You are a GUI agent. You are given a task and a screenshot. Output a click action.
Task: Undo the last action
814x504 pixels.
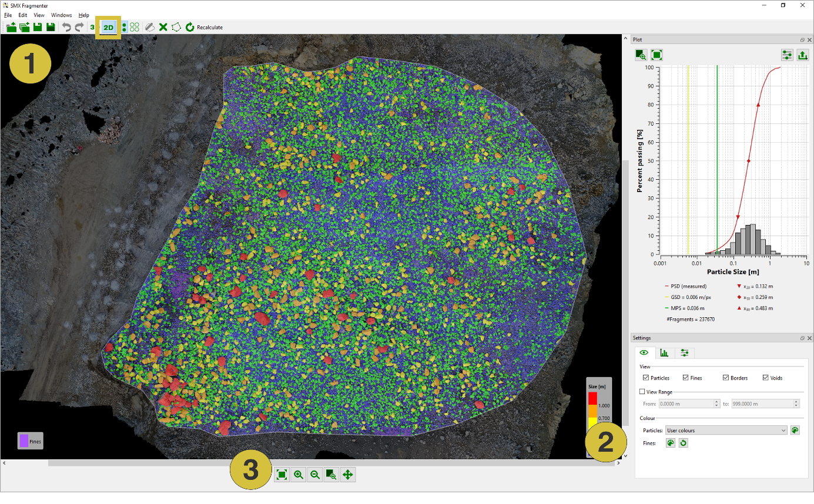coord(66,27)
